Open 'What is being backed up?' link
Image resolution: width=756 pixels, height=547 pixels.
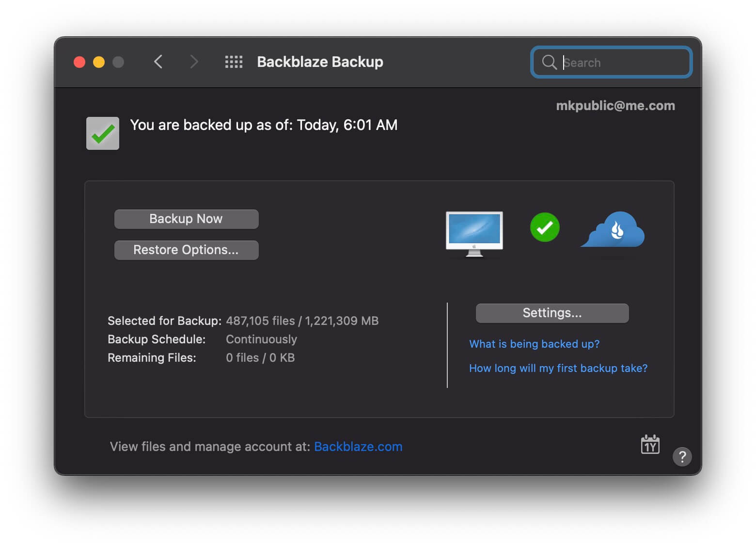point(534,344)
